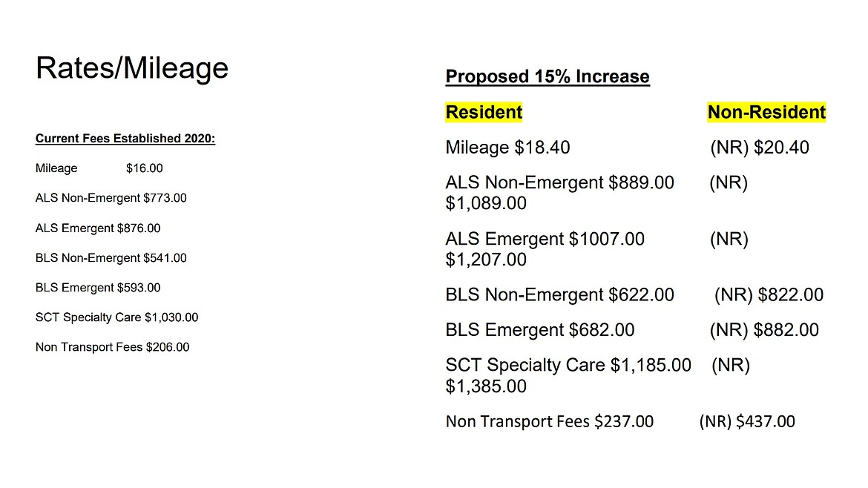Click the (NR) $20.40 mileage rate

pyautogui.click(x=760, y=148)
